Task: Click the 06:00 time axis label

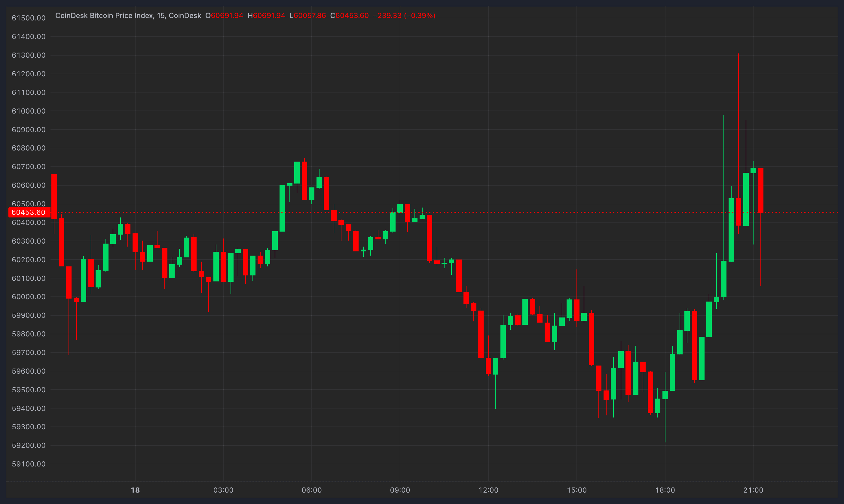Action: pos(312,490)
